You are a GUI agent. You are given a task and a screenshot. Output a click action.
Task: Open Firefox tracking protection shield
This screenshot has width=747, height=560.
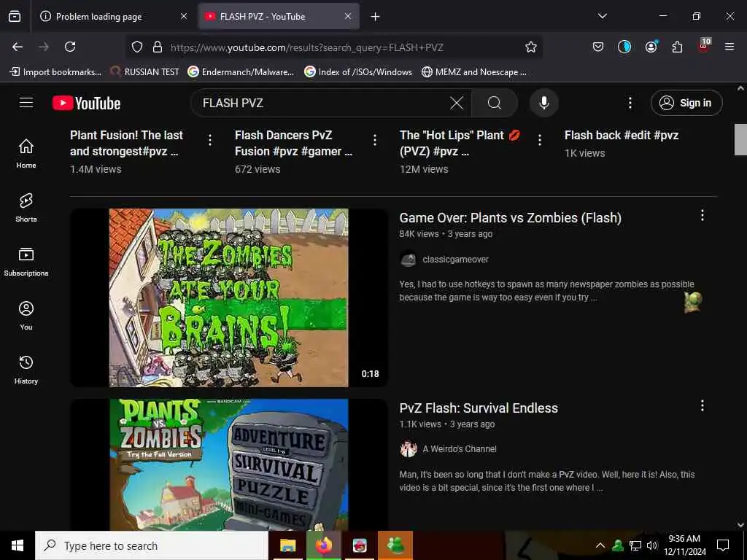(x=137, y=47)
